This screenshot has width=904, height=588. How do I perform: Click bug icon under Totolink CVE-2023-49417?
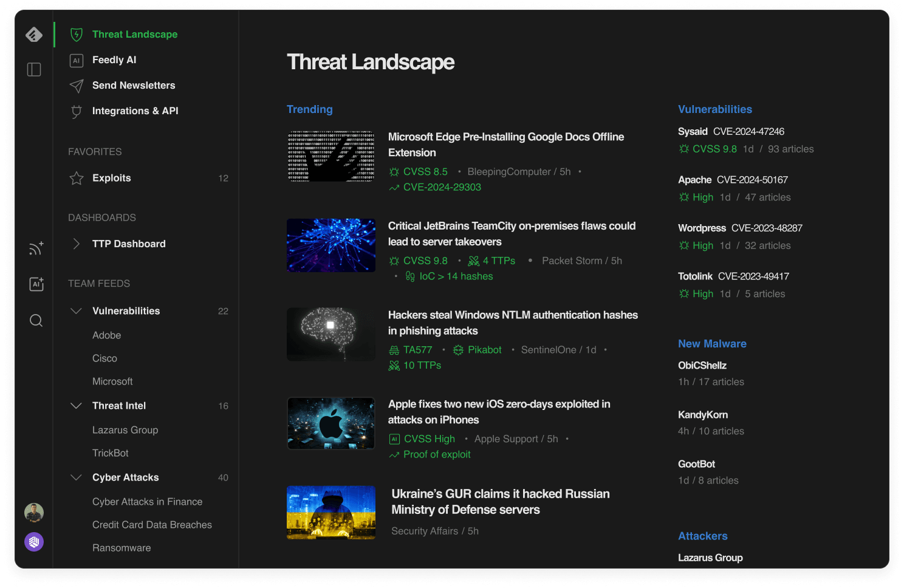tap(684, 294)
